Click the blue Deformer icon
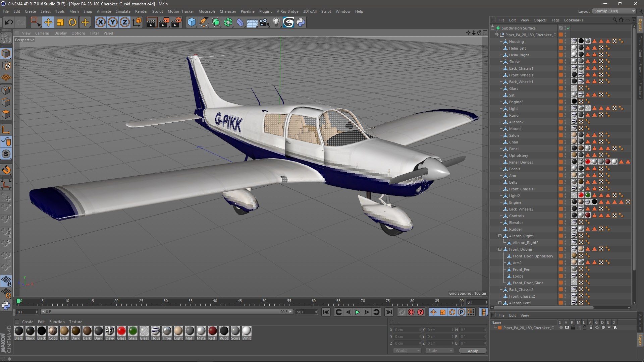The width and height of the screenshot is (644, 362). [240, 22]
